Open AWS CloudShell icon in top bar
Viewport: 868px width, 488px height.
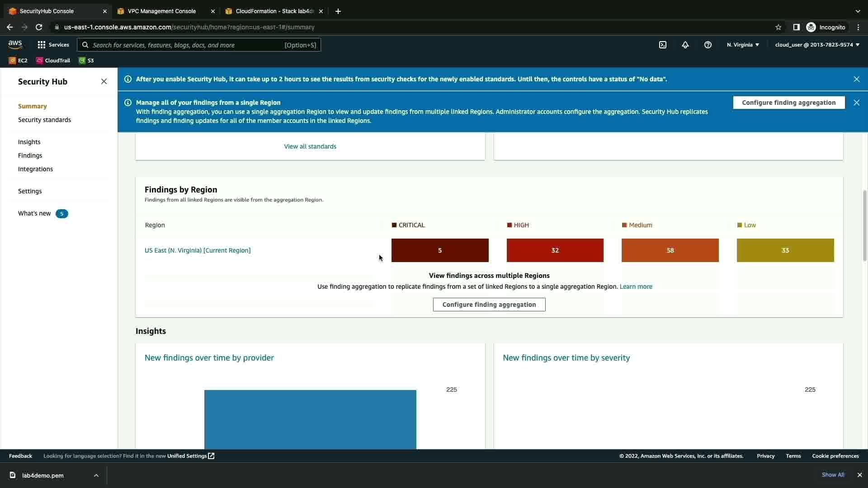(x=663, y=45)
